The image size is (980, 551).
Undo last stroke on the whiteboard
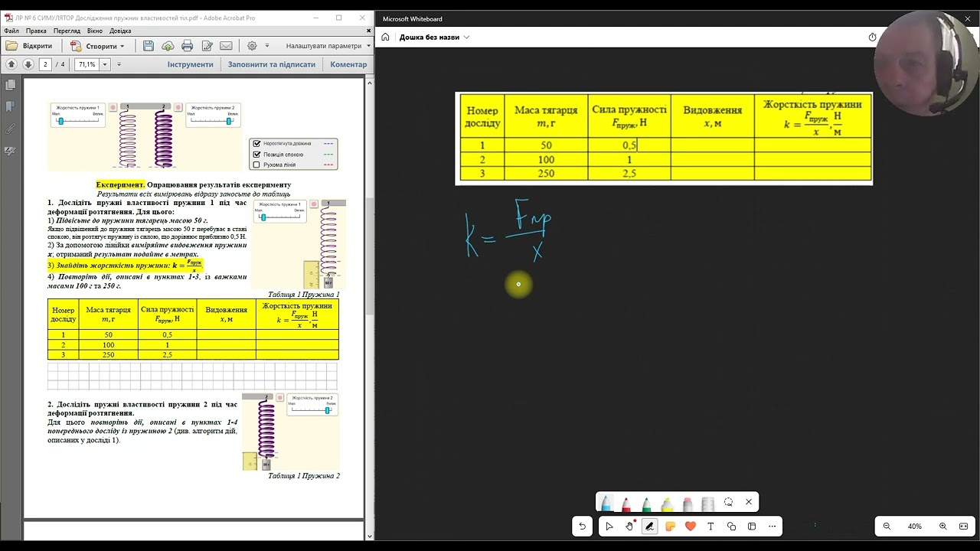click(582, 527)
